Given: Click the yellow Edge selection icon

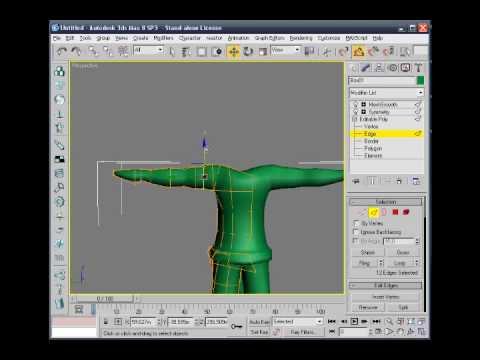Looking at the screenshot, I should pos(373,212).
